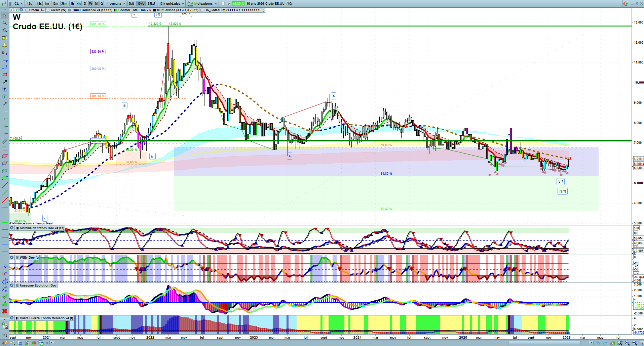Select the blue dashed rectangle tool
Screen dimensions: 644x346
pos(5,67)
